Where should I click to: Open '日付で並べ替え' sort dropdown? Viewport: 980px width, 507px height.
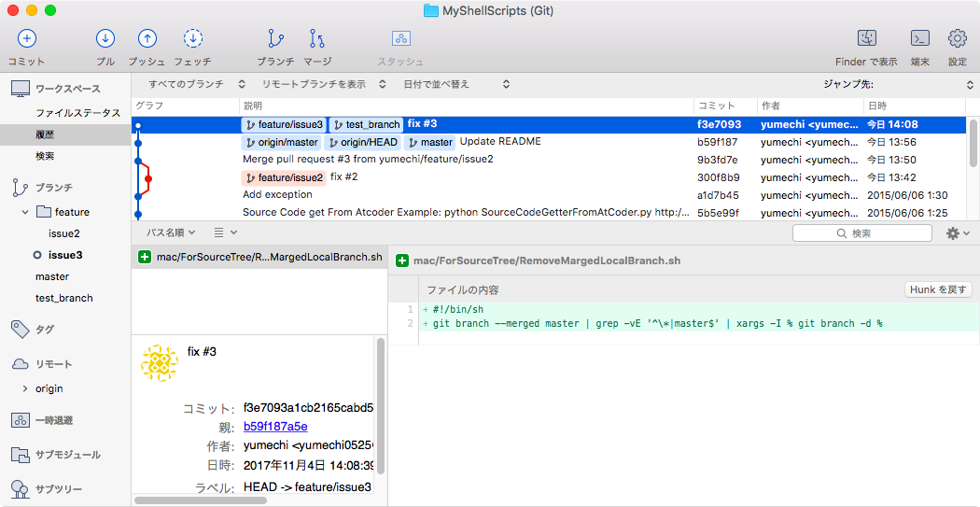(457, 84)
